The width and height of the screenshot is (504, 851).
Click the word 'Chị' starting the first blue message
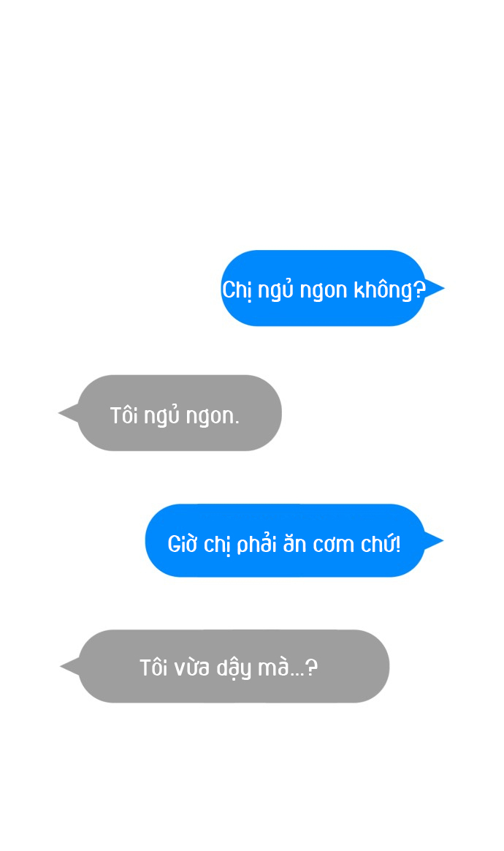tap(237, 290)
